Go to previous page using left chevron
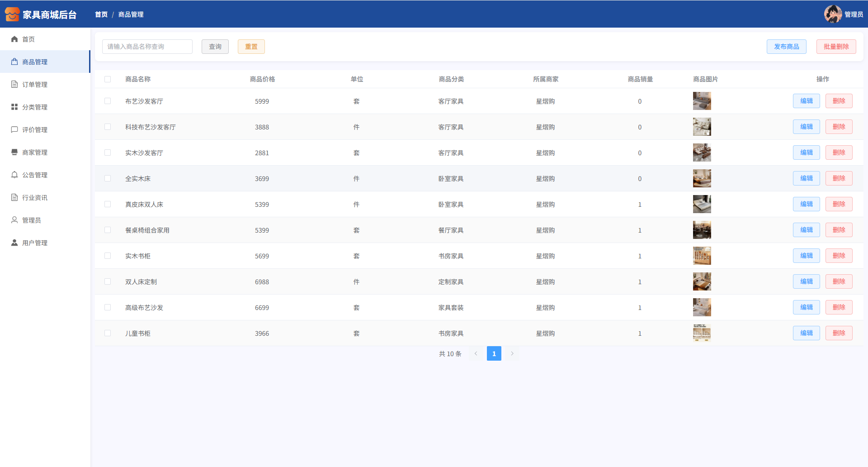The image size is (868, 467). pyautogui.click(x=476, y=354)
